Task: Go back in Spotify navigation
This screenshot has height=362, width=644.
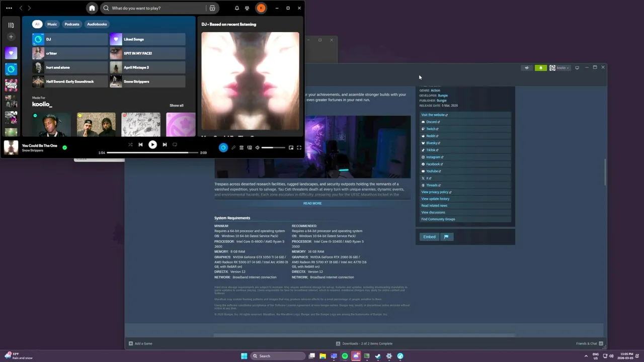Action: [x=21, y=8]
